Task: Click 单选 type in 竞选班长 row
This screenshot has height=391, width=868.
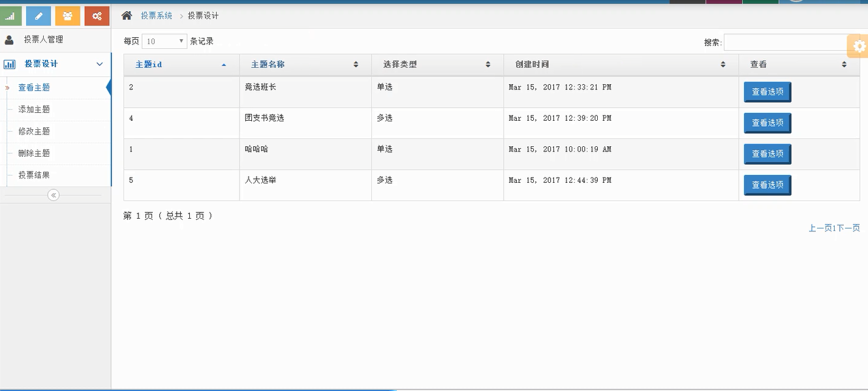Action: (x=384, y=87)
